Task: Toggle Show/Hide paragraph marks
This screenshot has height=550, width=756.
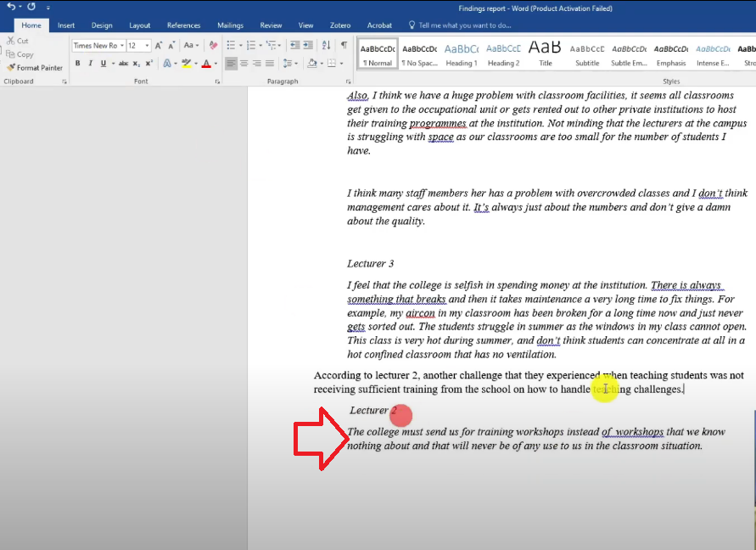Action: pos(344,45)
